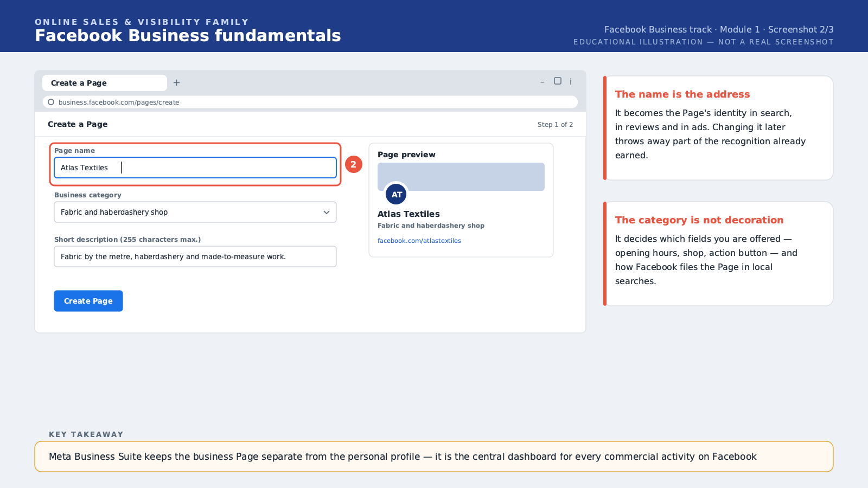The height and width of the screenshot is (488, 868).
Task: Click the 'Atlas Textiles' name in Page preview
Action: (x=409, y=214)
